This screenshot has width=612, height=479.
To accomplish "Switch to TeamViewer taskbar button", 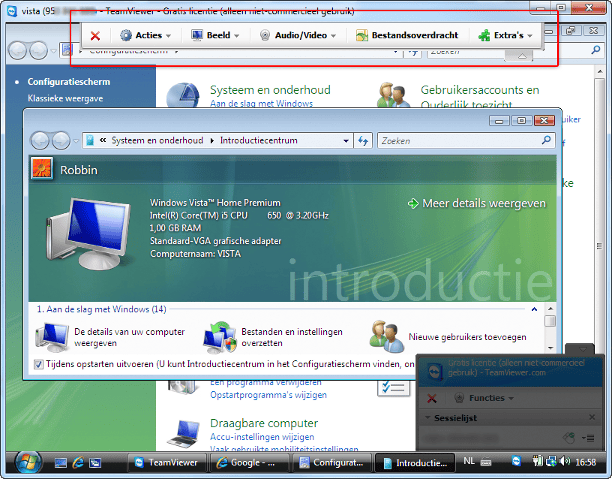I will click(x=167, y=463).
